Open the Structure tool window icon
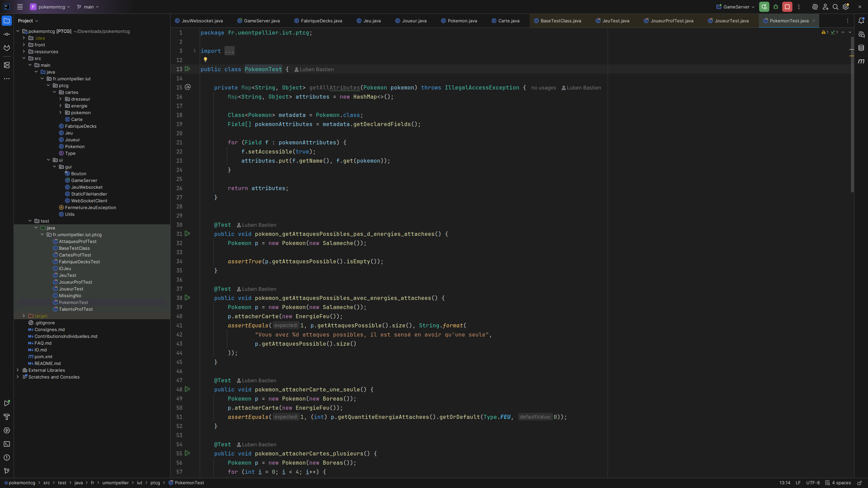This screenshot has width=868, height=488. pos(7,65)
